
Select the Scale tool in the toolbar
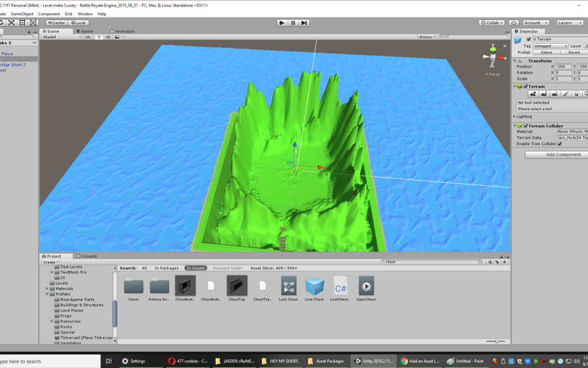11,23
